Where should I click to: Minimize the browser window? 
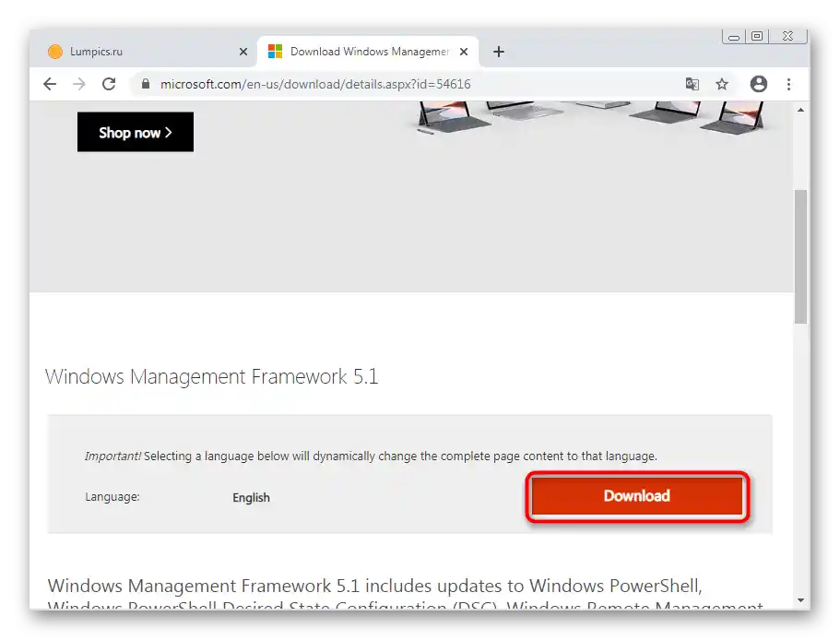pyautogui.click(x=734, y=37)
